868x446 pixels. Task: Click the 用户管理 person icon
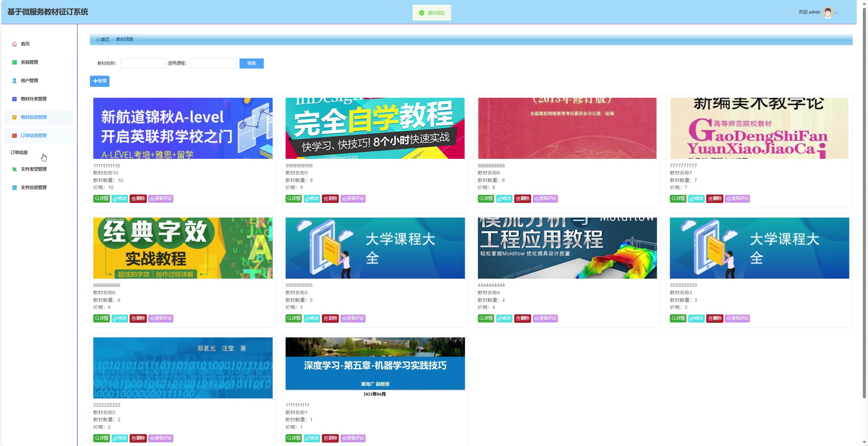point(14,81)
